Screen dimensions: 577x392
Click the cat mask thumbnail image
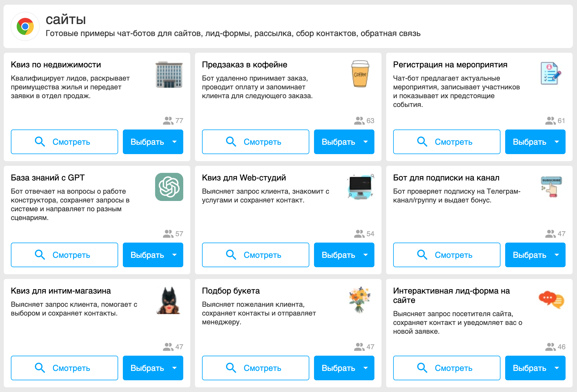(169, 300)
